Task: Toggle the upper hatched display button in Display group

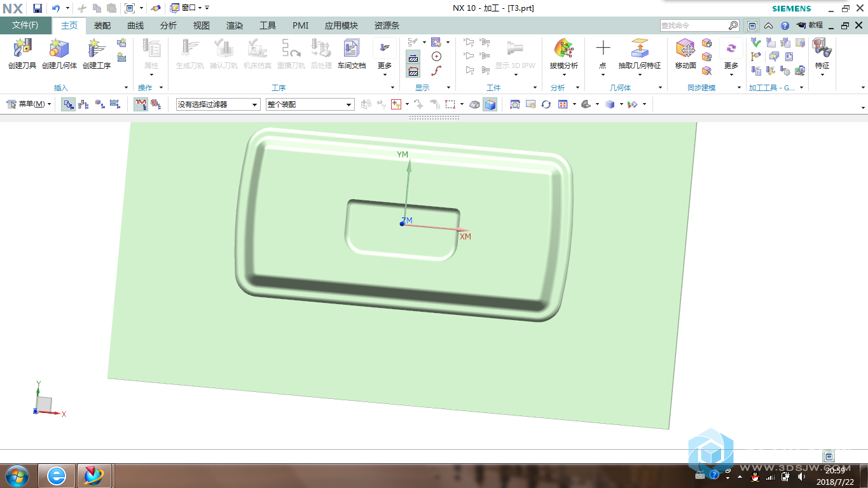Action: point(413,57)
